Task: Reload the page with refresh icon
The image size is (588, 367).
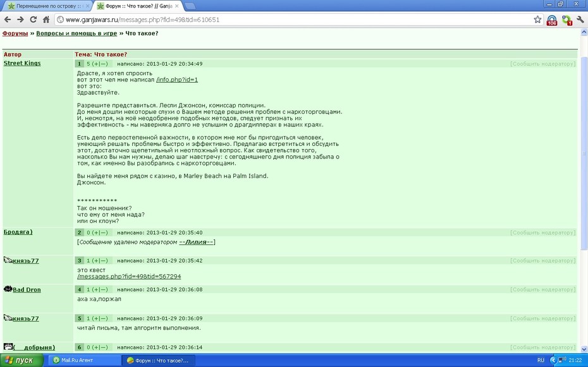Action: point(34,20)
